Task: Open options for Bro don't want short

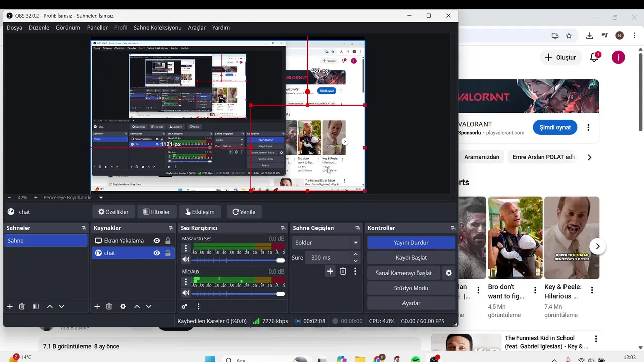Action: pyautogui.click(x=535, y=290)
